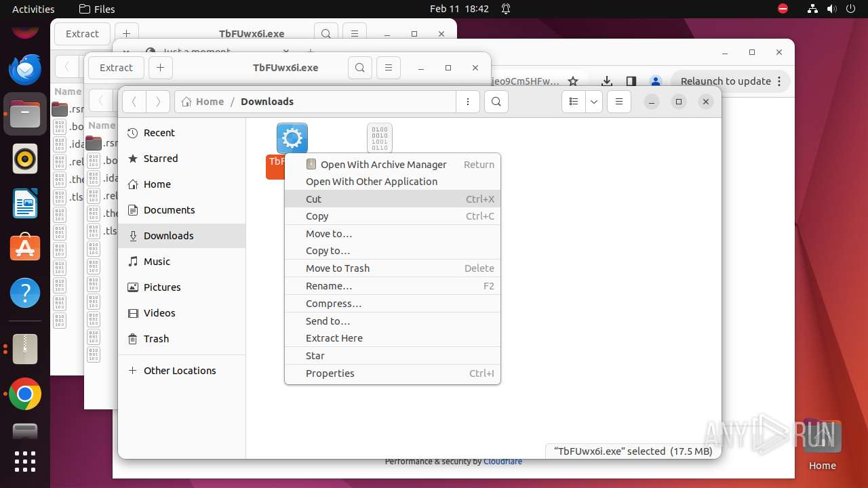Select Downloads in Files sidebar
The width and height of the screenshot is (868, 488).
pos(182,236)
